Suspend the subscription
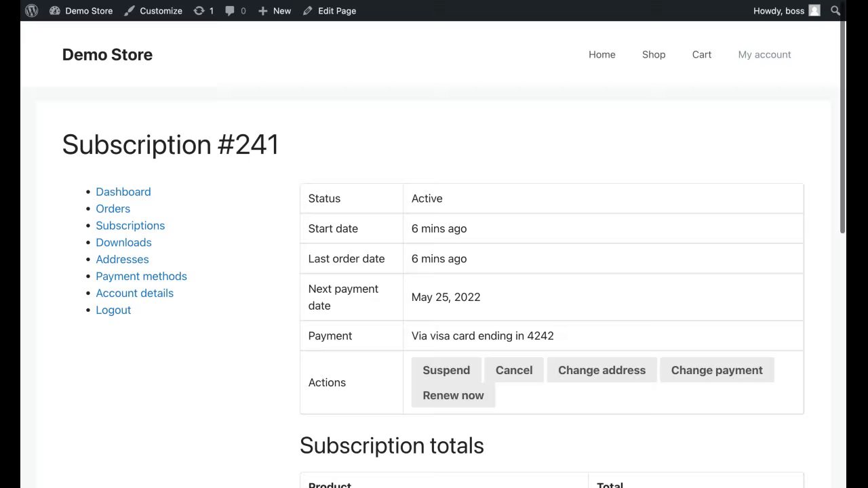 (x=446, y=370)
